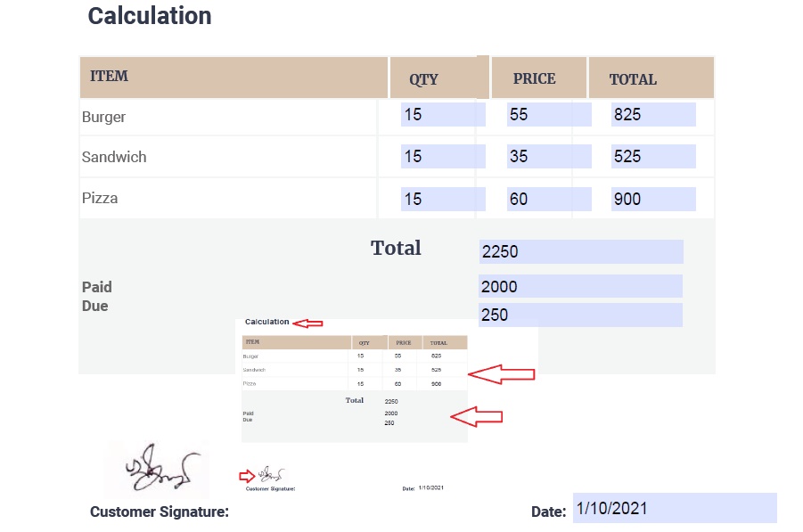Edit the Pizza quantity field
803x532 pixels.
443,200
